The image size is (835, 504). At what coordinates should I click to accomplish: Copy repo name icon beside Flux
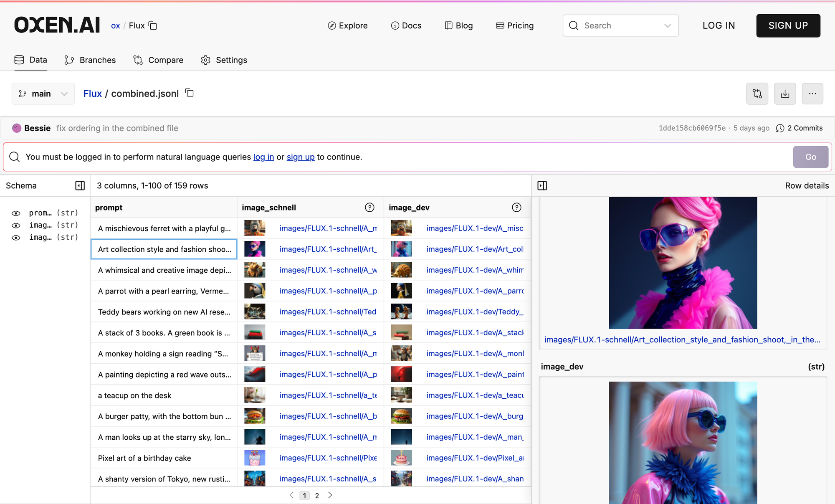point(153,26)
